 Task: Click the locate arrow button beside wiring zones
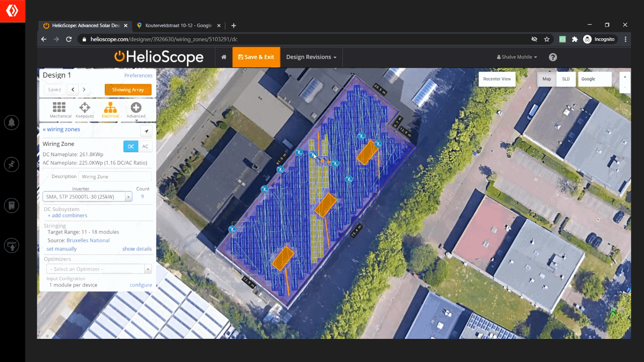[146, 131]
